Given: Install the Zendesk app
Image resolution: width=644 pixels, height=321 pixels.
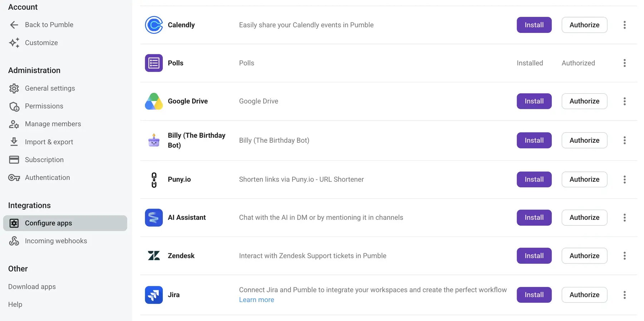Looking at the screenshot, I should 534,256.
